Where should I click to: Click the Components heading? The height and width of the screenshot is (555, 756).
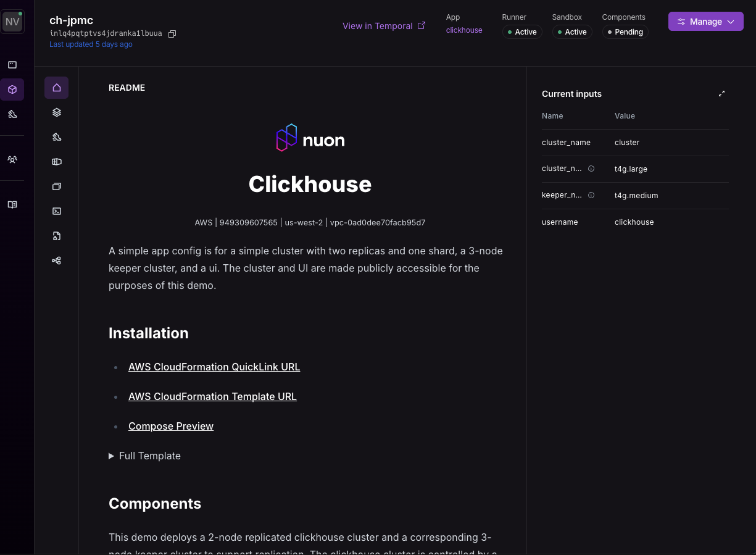155,504
